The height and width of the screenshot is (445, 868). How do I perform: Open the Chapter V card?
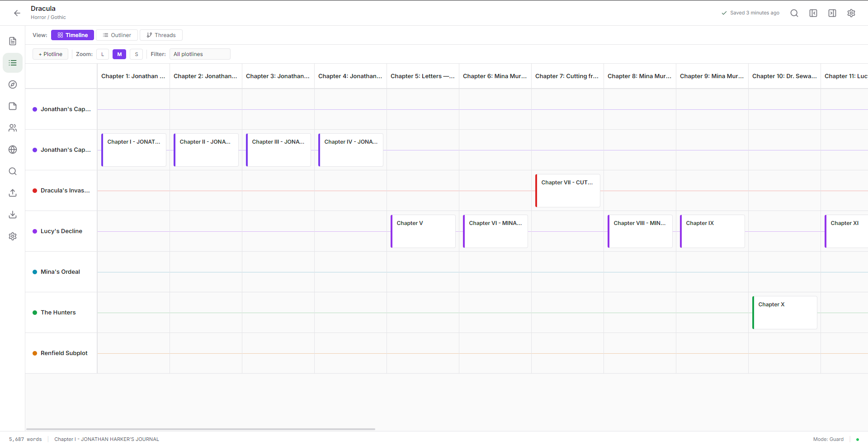click(x=423, y=231)
